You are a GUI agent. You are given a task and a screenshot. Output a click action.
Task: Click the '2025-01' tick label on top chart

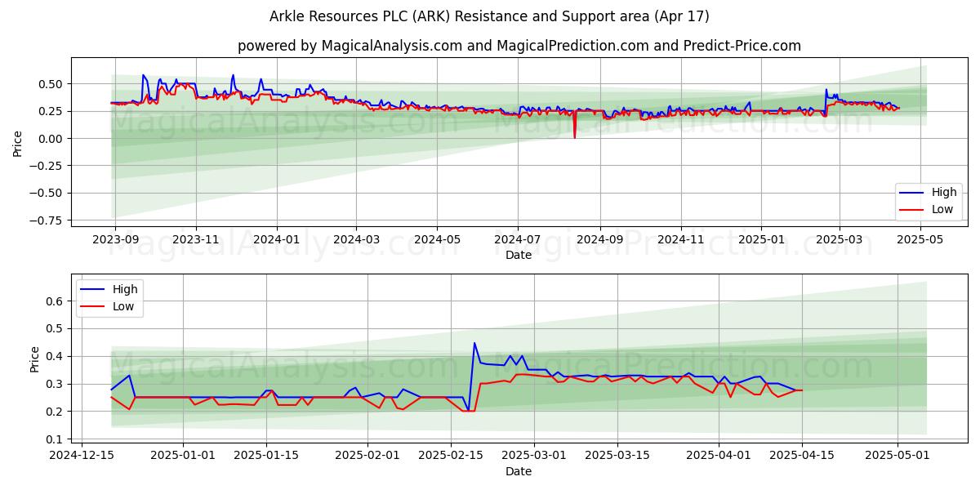click(761, 239)
